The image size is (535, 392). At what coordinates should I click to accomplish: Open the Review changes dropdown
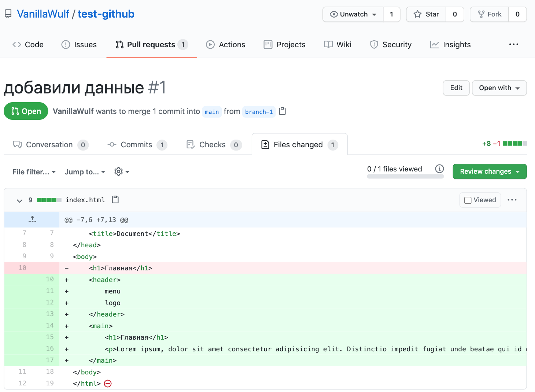point(490,171)
